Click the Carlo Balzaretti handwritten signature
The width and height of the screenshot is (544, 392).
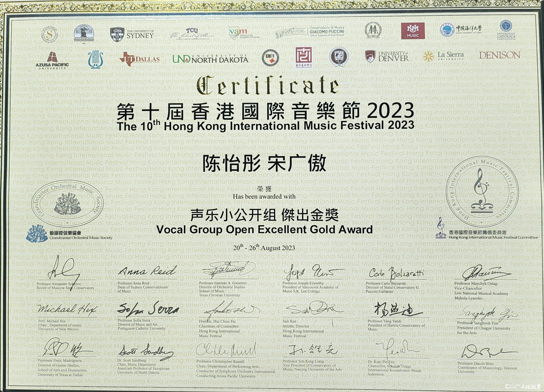point(396,273)
